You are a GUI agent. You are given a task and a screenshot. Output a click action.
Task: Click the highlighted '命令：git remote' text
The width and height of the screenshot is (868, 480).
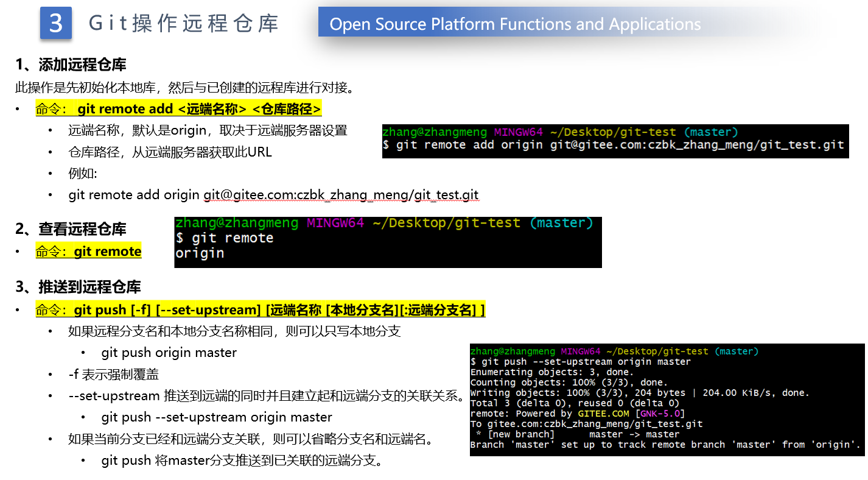point(88,252)
